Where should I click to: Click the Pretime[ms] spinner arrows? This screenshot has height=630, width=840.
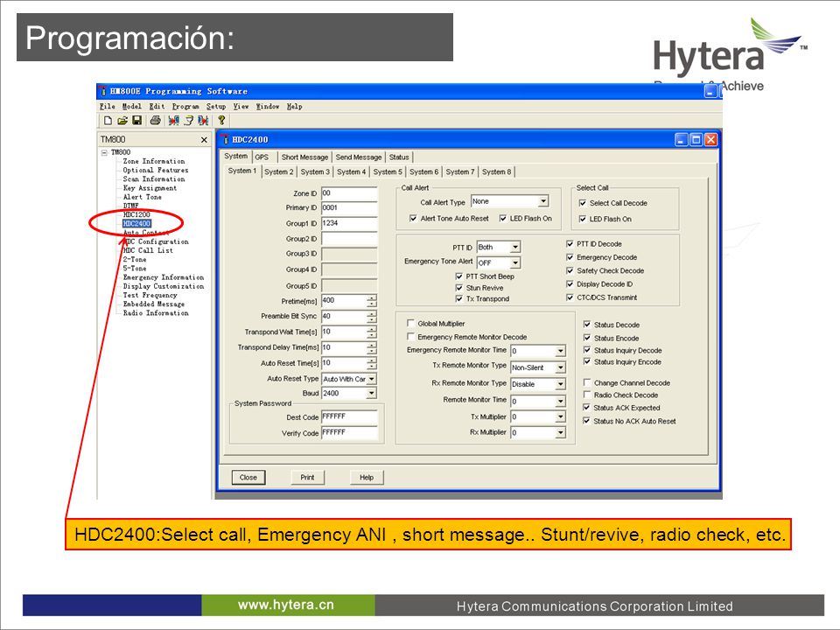[372, 301]
